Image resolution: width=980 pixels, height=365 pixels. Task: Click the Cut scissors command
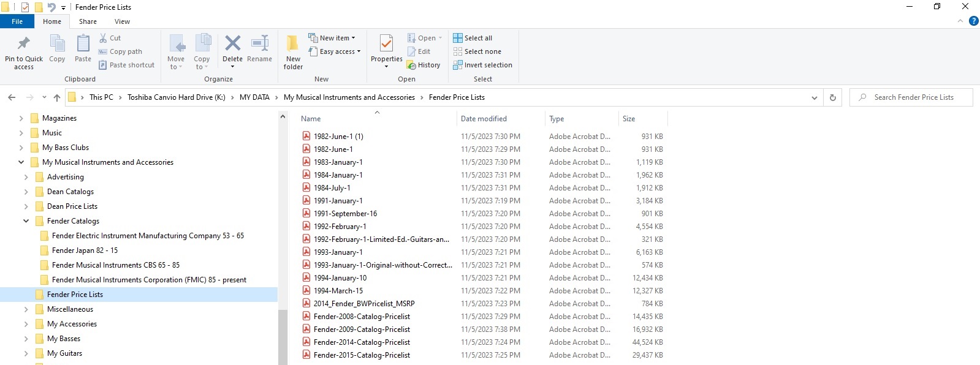(110, 38)
